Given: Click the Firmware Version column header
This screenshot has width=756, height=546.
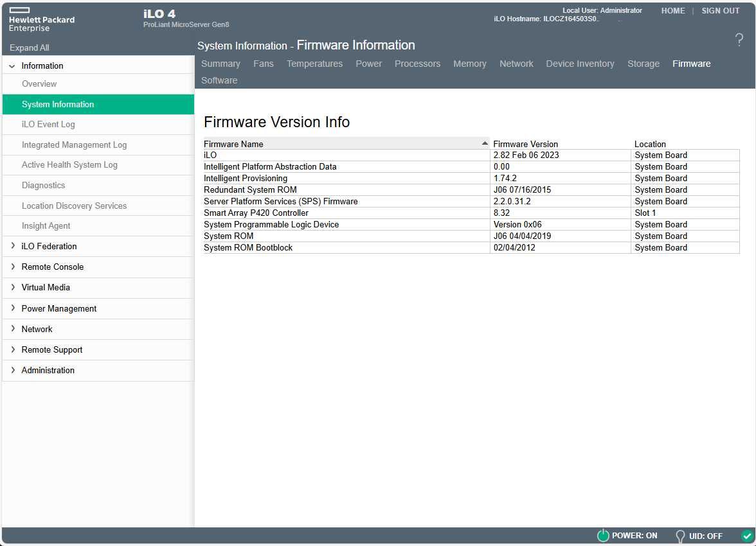Looking at the screenshot, I should pyautogui.click(x=525, y=144).
